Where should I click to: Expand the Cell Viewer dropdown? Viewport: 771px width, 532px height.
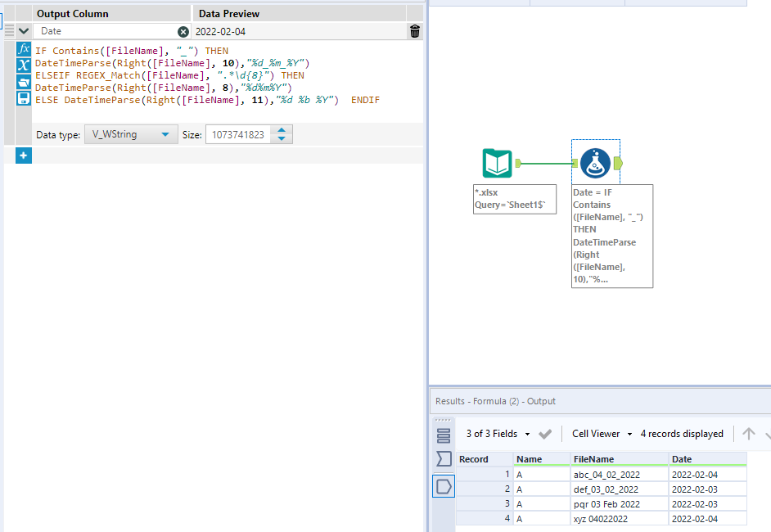600,433
